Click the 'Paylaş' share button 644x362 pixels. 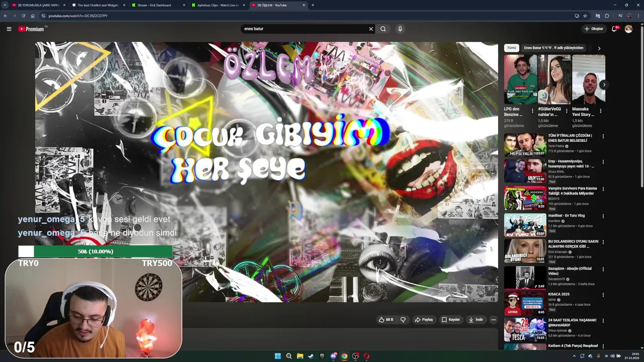point(424,319)
